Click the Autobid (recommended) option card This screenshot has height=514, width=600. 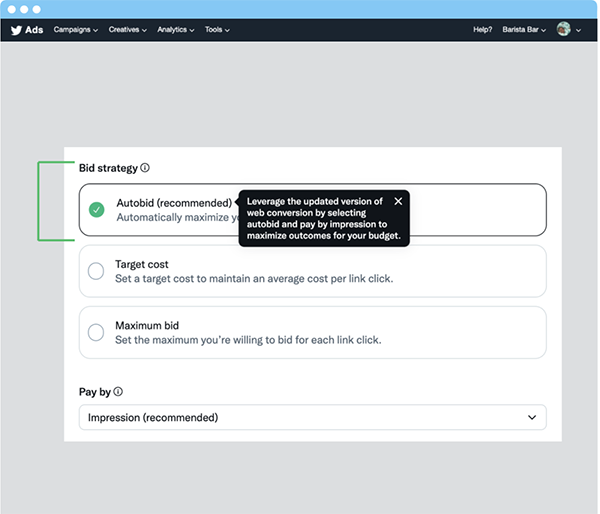coord(313,210)
